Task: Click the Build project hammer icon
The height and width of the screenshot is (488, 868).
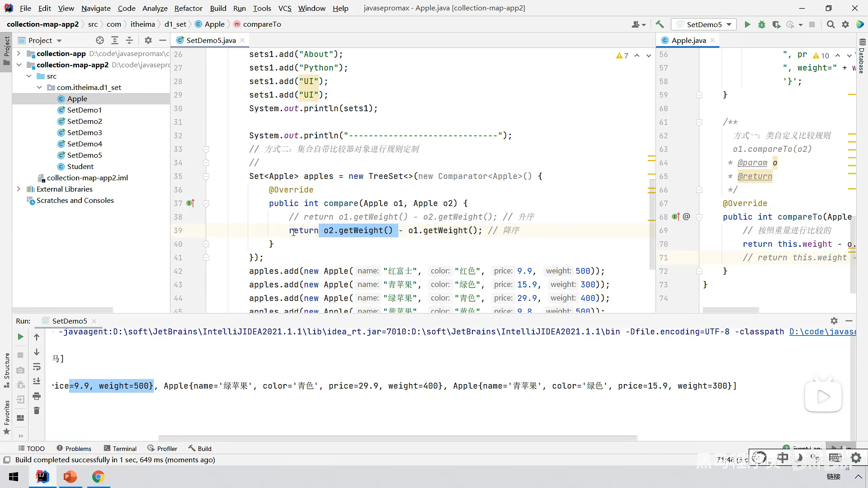Action: 660,25
